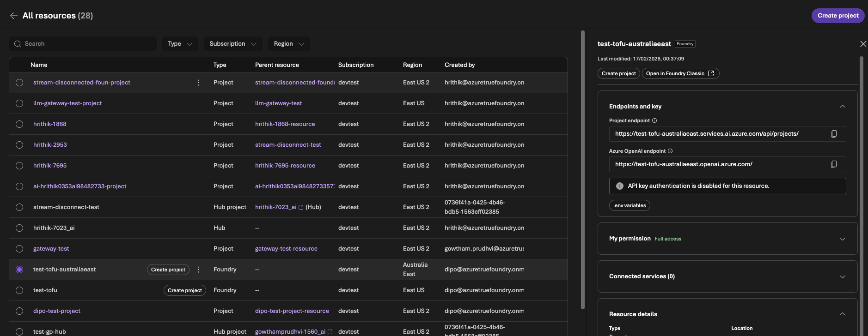Open hrithik-7023_ai external link icon
Screen dimensions: 868x336
pos(301,207)
